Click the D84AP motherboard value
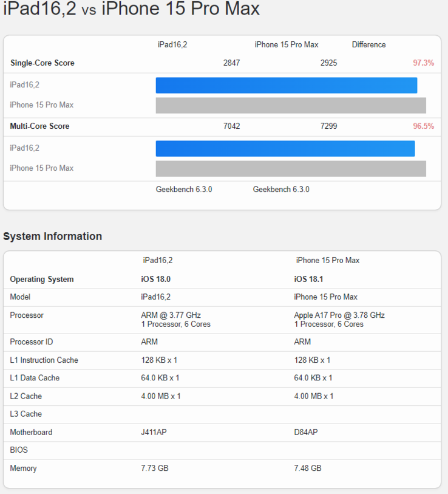This screenshot has width=448, height=494. tap(306, 433)
